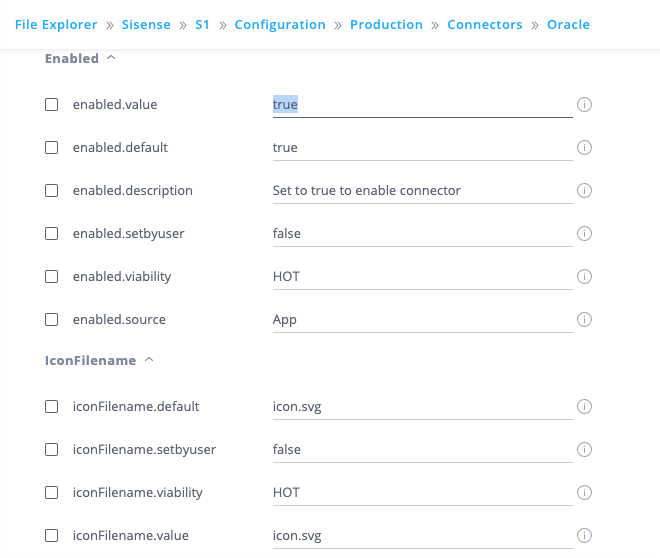Collapse the IconFilename section
Screen dimensions: 660x558
149,360
